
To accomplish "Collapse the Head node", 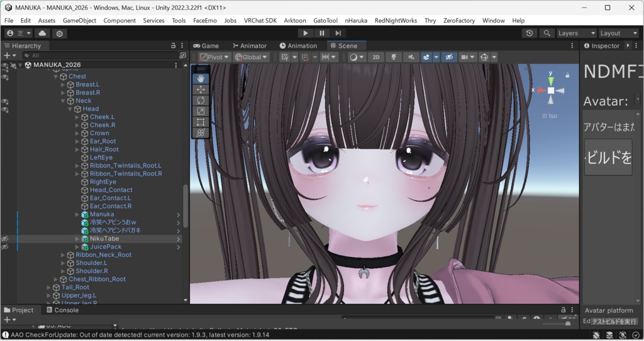I will pyautogui.click(x=70, y=109).
